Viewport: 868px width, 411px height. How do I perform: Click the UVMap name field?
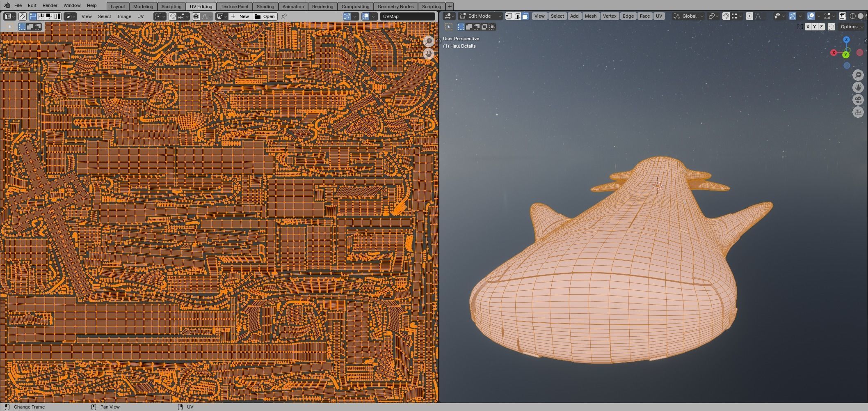(407, 16)
